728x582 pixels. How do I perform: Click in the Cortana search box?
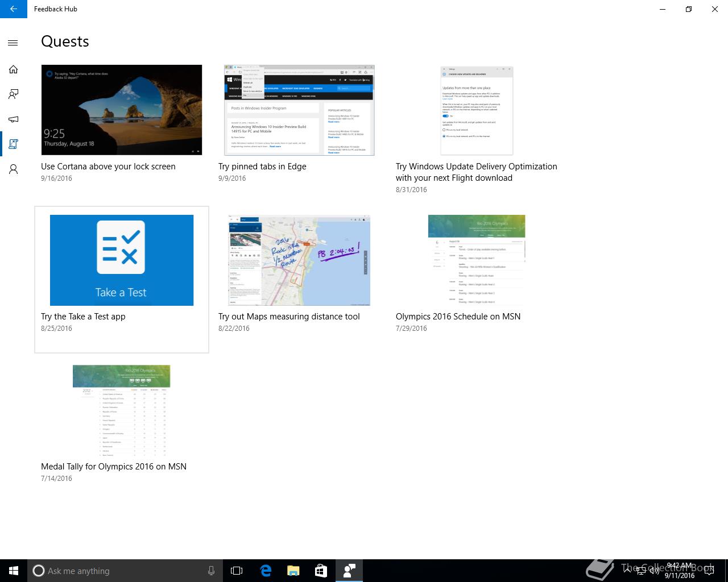point(124,571)
